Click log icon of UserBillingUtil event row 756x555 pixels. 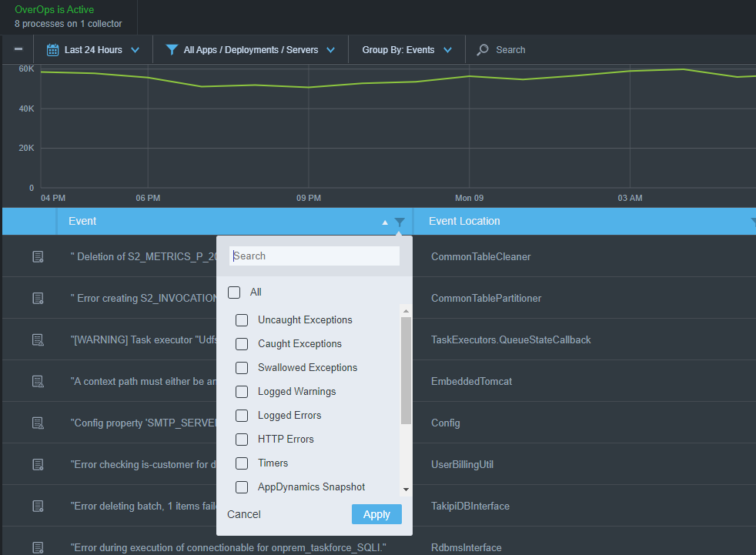(x=38, y=464)
